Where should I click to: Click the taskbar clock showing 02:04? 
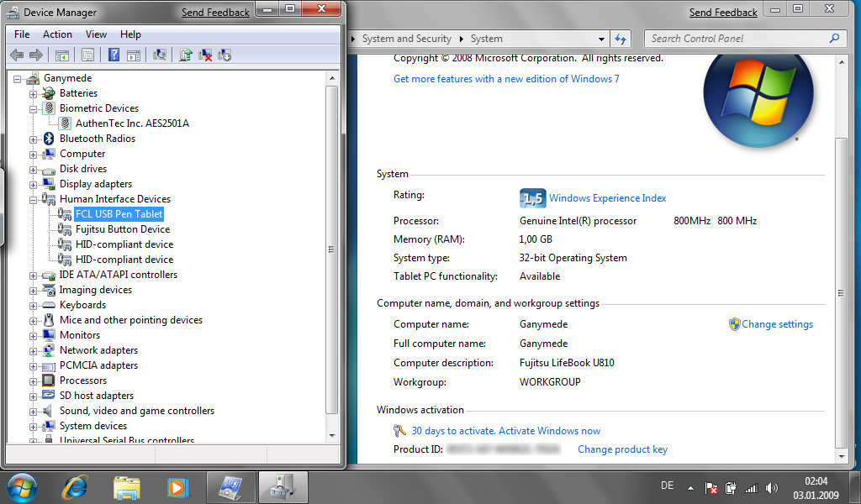click(x=816, y=487)
